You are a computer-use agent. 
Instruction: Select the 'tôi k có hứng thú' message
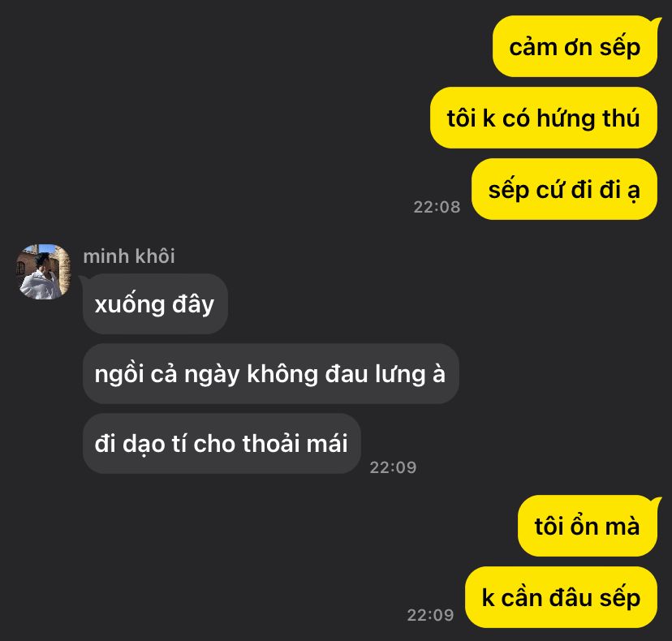(544, 118)
